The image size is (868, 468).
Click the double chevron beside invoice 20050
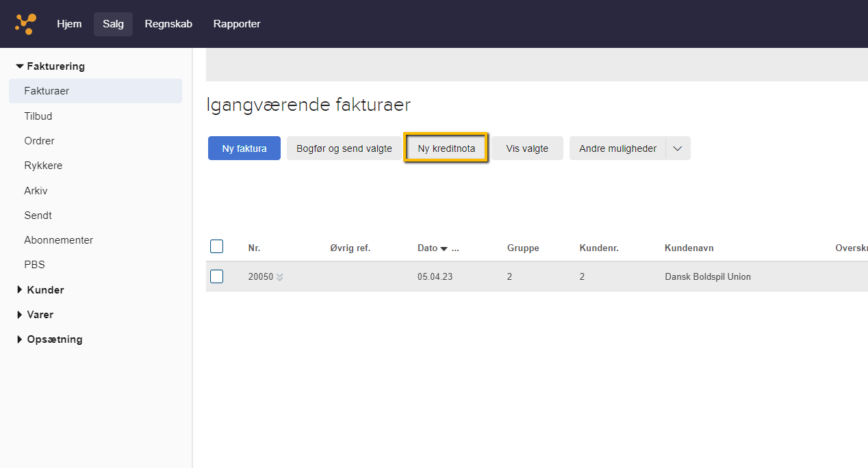(279, 277)
